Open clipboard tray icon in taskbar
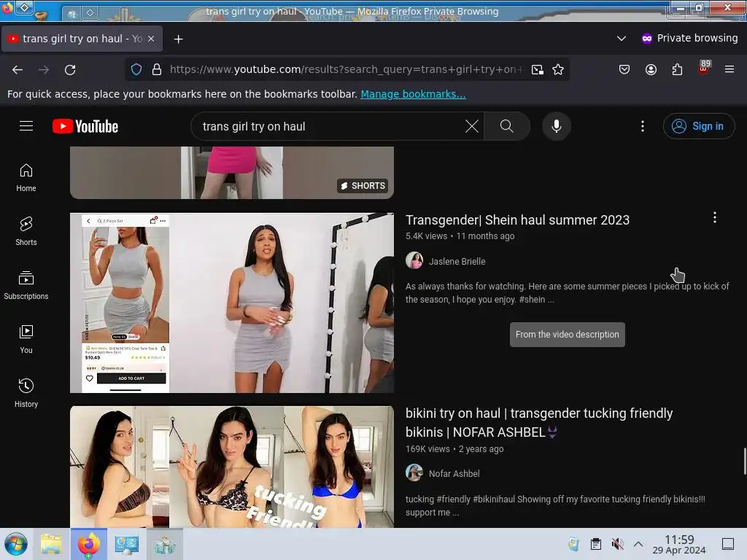This screenshot has height=560, width=747. point(595,544)
